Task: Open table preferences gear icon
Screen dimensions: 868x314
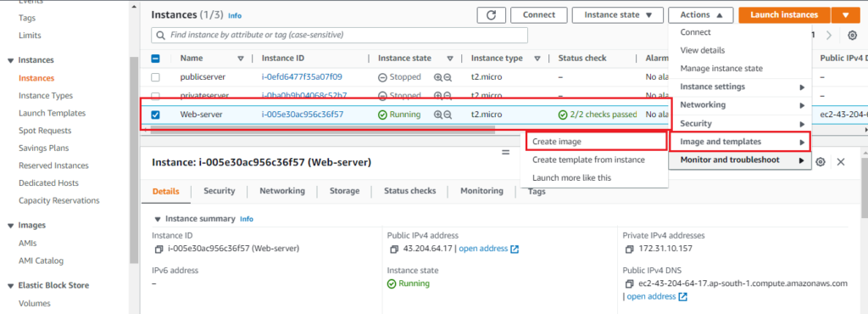Action: click(x=853, y=36)
